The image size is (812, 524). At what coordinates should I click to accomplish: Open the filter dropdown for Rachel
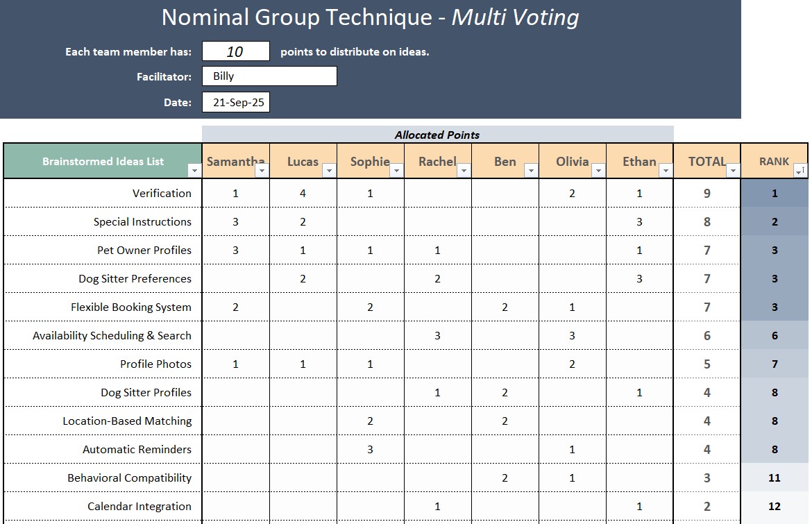tap(464, 171)
